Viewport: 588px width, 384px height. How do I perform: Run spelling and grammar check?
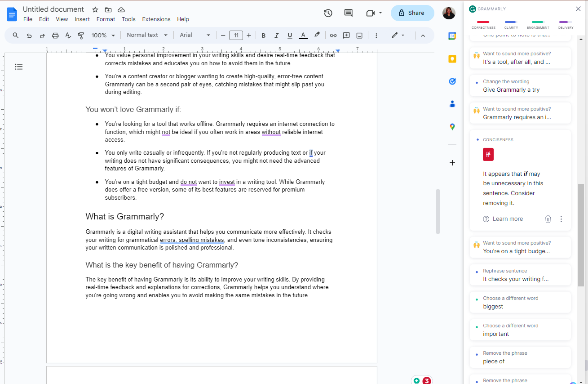pos(68,35)
